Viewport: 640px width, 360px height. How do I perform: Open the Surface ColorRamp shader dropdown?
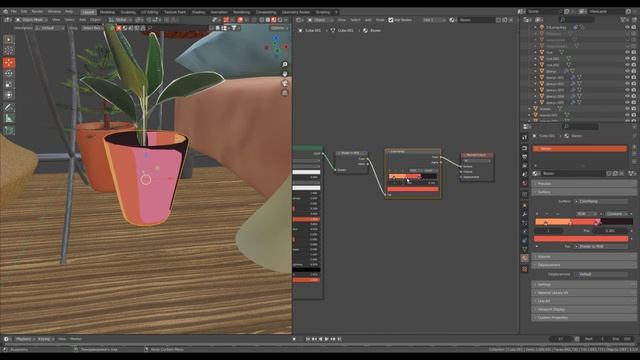click(x=601, y=201)
